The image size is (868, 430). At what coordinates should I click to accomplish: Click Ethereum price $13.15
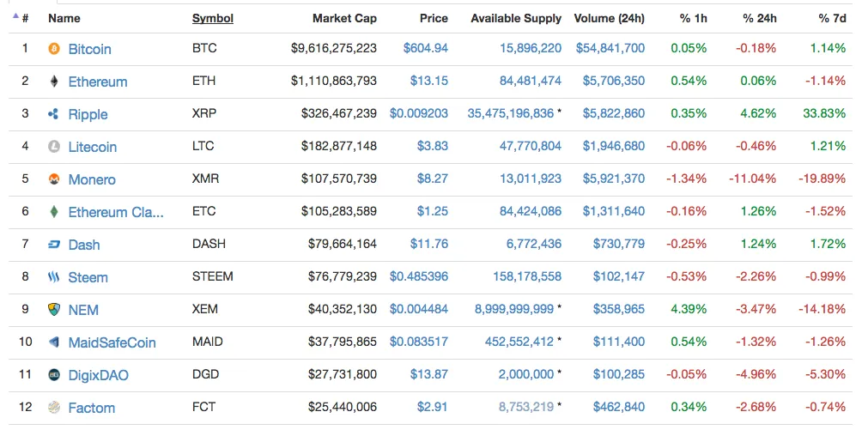click(429, 81)
